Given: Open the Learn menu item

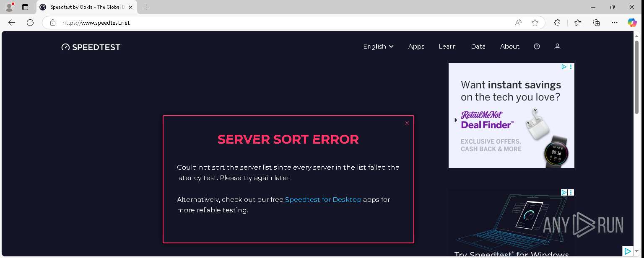Looking at the screenshot, I should click(447, 46).
